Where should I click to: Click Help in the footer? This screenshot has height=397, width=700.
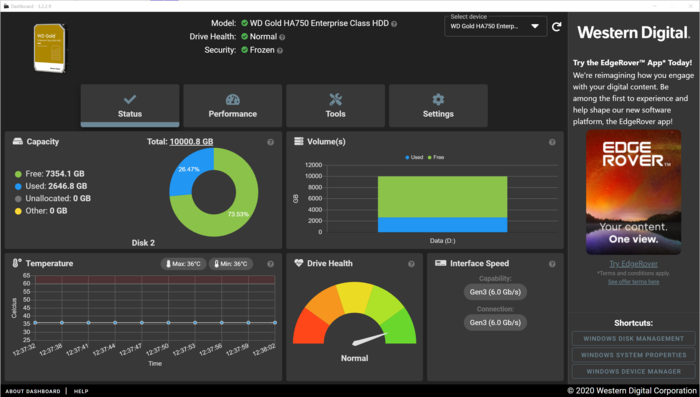click(x=81, y=391)
